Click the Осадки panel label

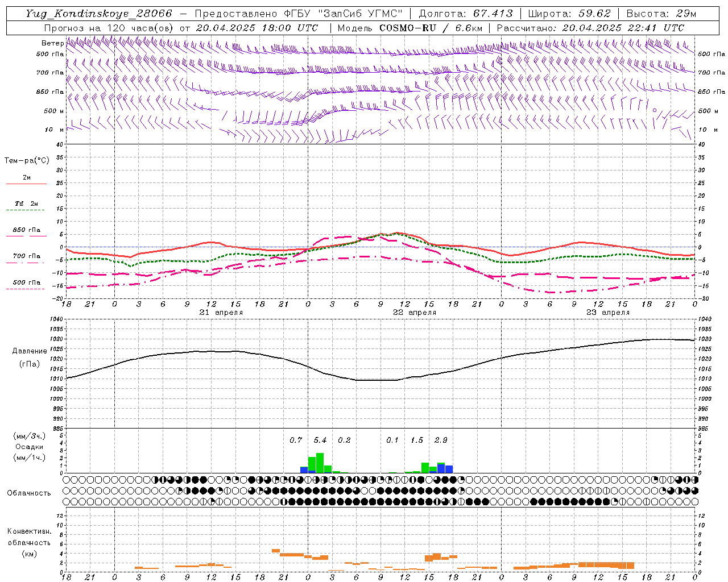(29, 447)
